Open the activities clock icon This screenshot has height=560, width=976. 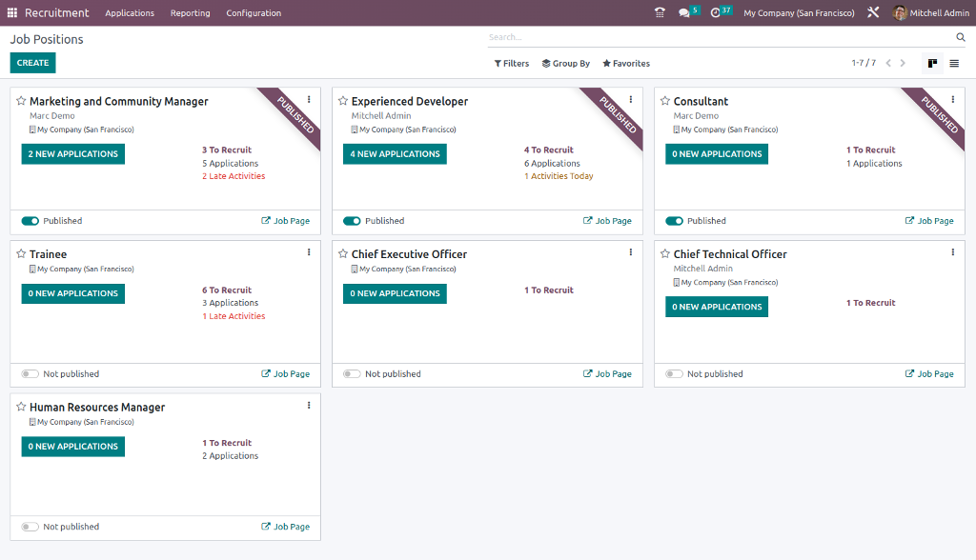716,12
